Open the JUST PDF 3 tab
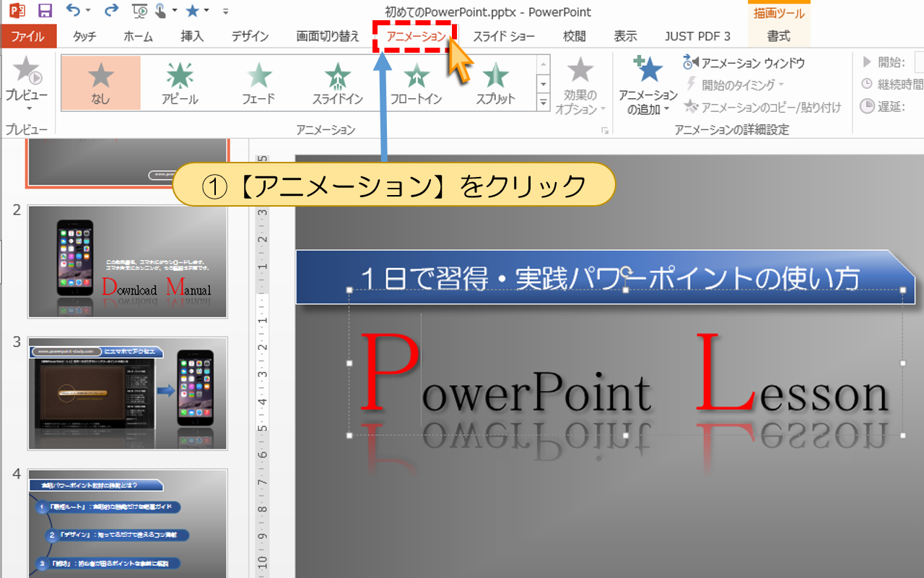The image size is (924, 578). point(697,36)
